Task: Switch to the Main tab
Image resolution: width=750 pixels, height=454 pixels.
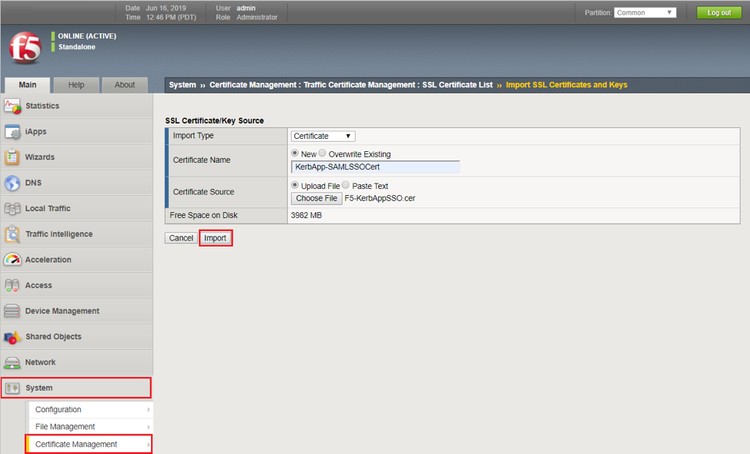Action: (27, 85)
